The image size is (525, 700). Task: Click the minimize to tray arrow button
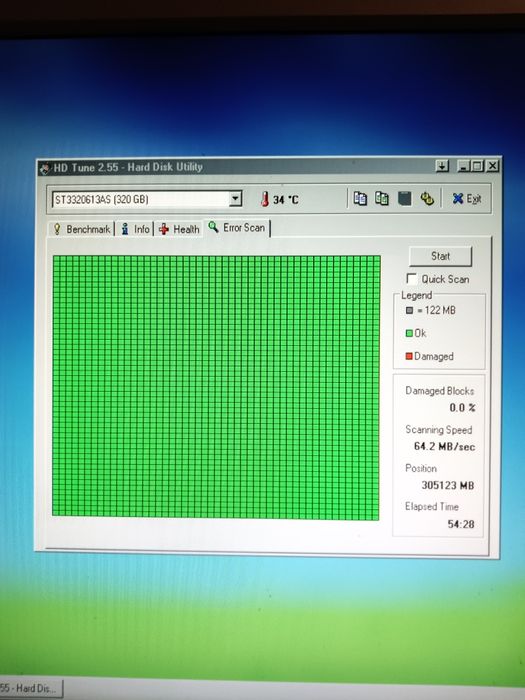coord(442,167)
